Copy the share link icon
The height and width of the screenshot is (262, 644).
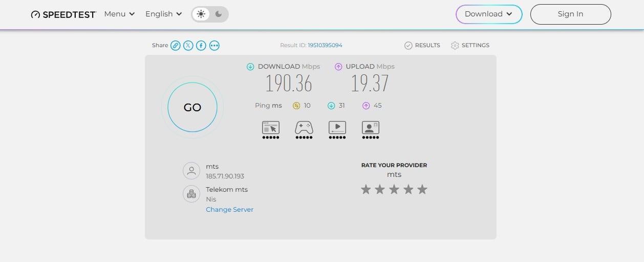(x=175, y=46)
